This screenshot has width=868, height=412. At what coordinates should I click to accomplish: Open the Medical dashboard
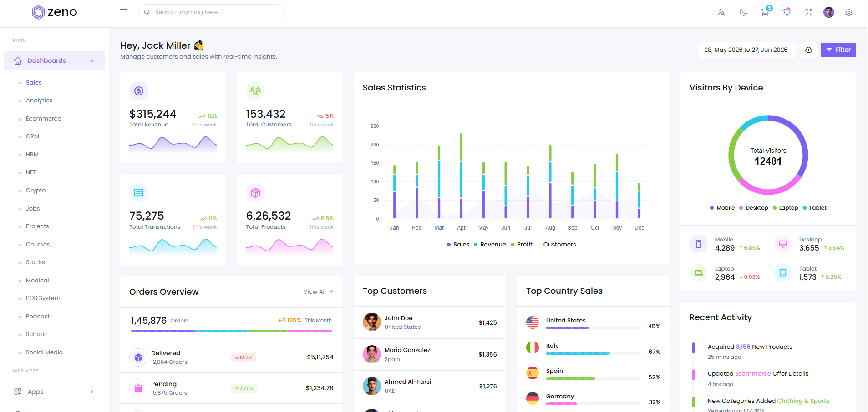coord(37,281)
